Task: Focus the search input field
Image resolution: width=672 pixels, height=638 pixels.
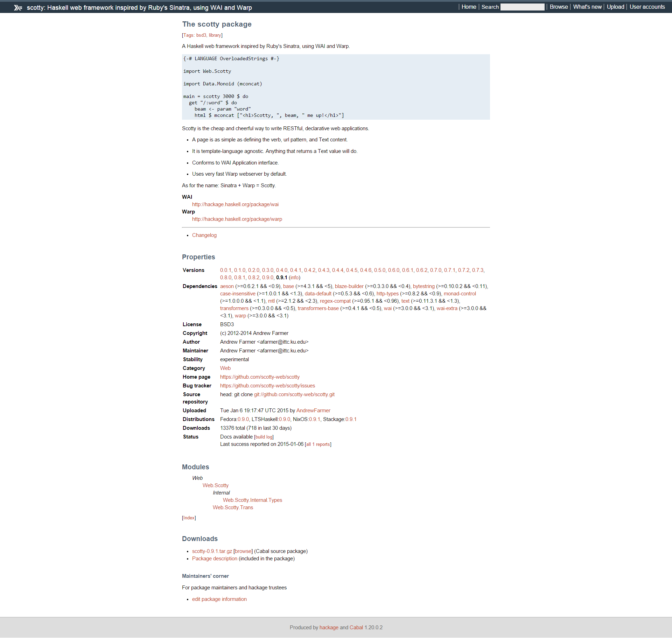Action: [522, 7]
